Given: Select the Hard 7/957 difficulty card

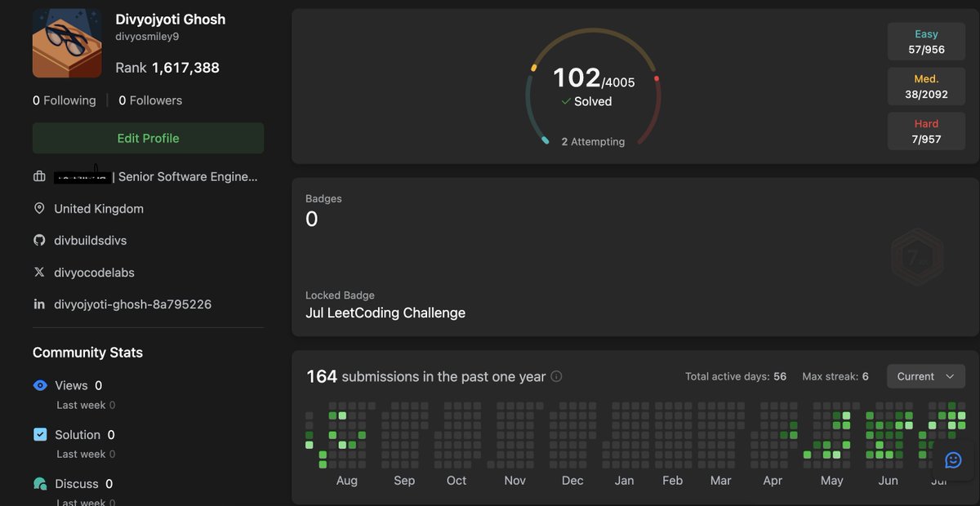Looking at the screenshot, I should [926, 131].
